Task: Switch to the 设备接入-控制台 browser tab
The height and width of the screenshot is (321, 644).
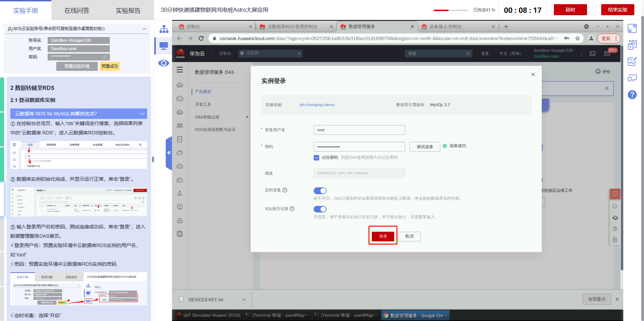Action: click(x=457, y=27)
